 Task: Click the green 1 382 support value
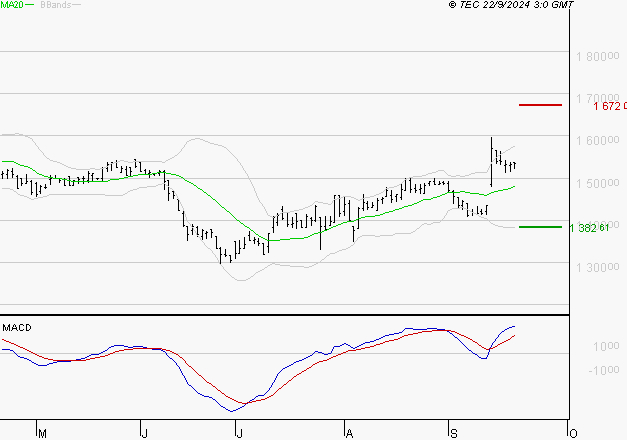click(589, 228)
